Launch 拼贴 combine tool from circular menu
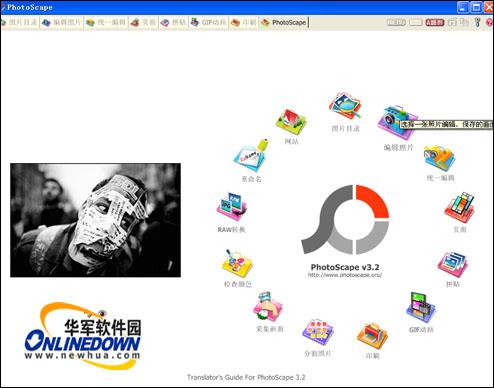This screenshot has width=494, height=388. 453,265
